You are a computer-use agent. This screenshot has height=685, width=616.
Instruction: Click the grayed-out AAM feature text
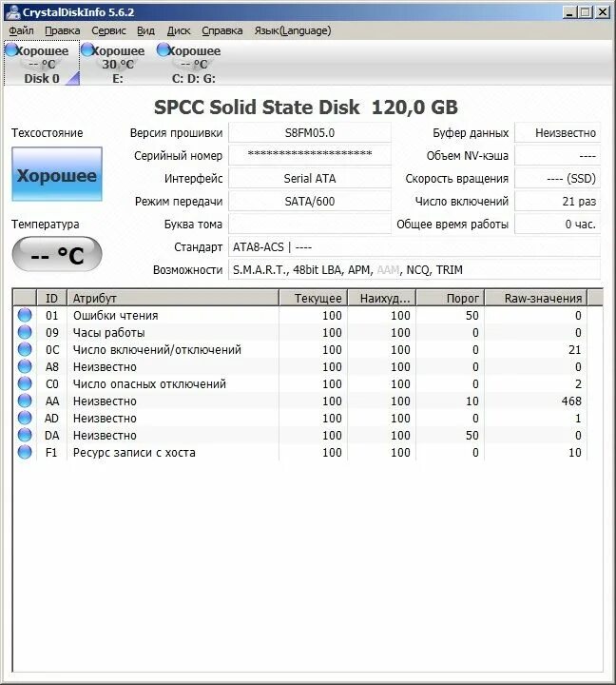point(388,269)
